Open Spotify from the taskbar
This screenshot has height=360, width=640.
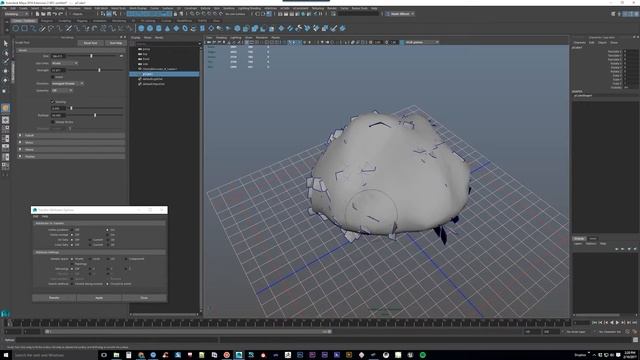[x=422, y=355]
